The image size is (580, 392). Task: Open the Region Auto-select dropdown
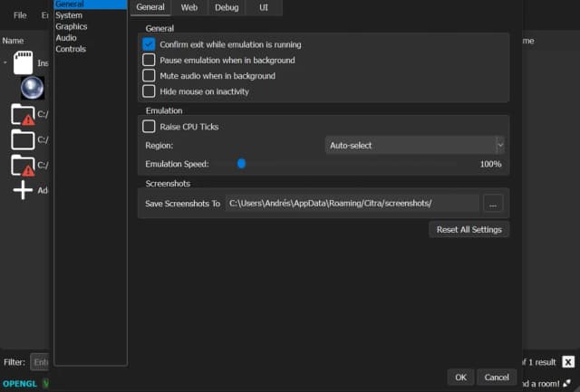click(x=415, y=145)
